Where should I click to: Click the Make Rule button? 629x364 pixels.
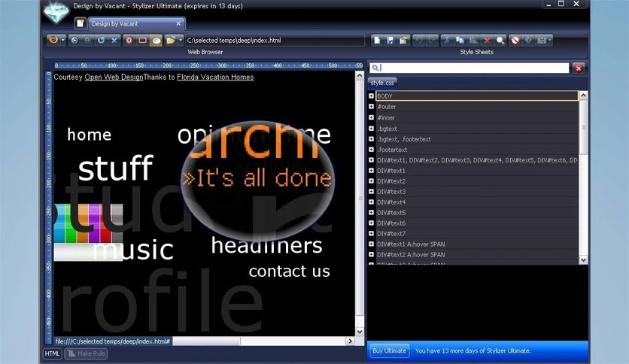point(86,353)
